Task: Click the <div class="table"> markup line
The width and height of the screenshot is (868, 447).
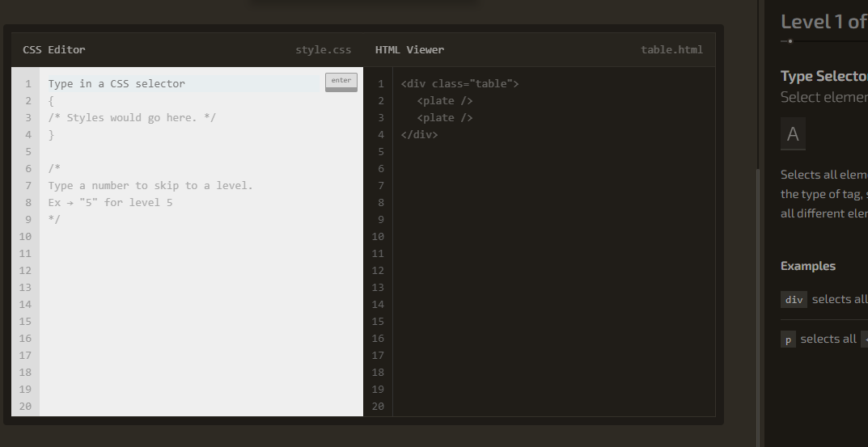Action: click(459, 83)
